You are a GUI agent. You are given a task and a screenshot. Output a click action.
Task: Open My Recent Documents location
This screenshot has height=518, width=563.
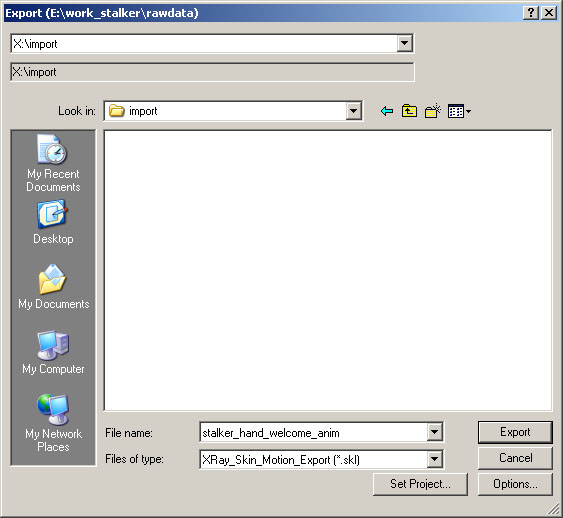pyautogui.click(x=53, y=163)
